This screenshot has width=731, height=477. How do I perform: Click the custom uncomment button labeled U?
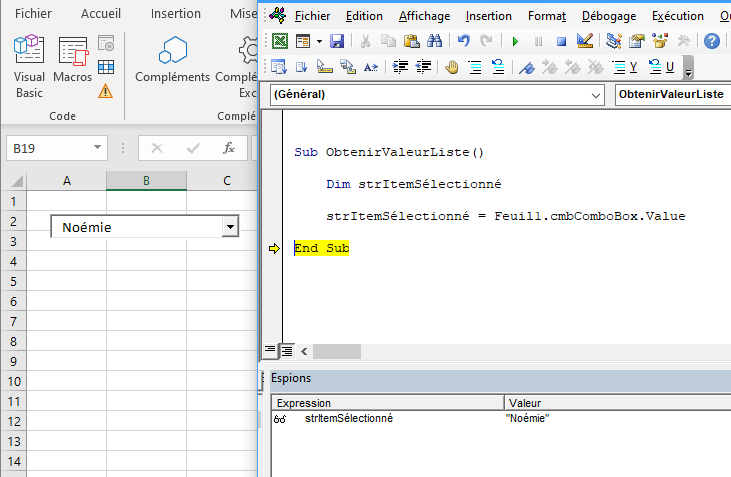tap(662, 67)
